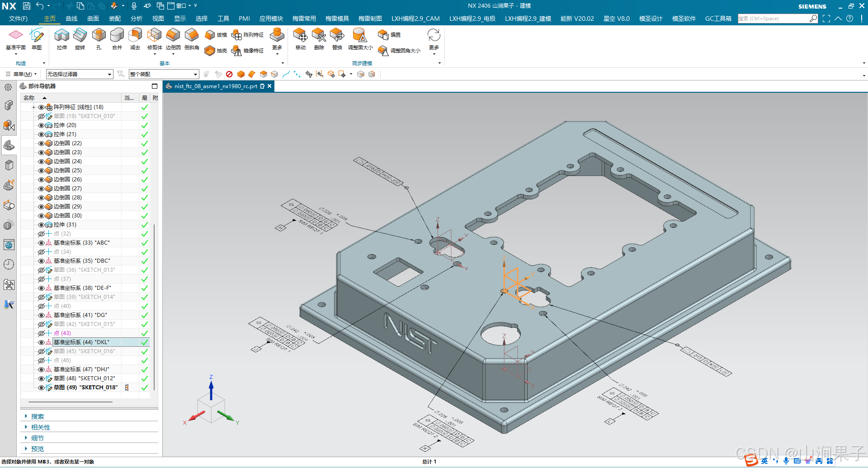Image resolution: width=868 pixels, height=468 pixels.
Task: Open the 菜单(M) menu button
Action: pyautogui.click(x=21, y=74)
